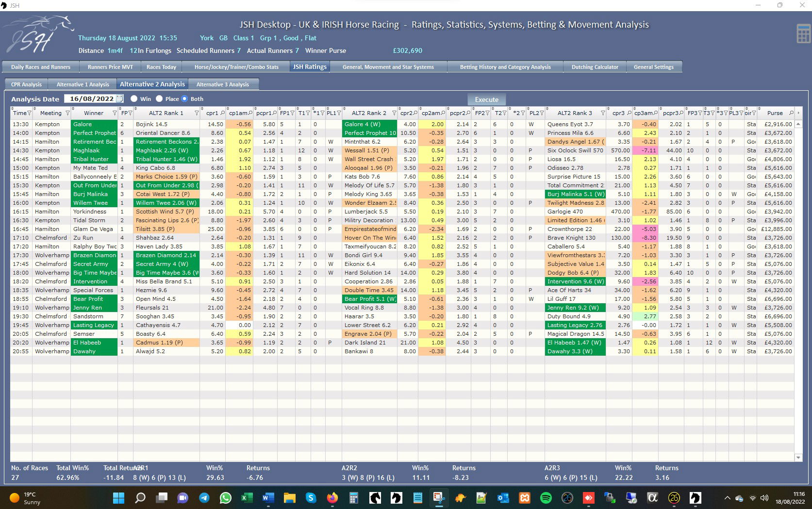The image size is (812, 509).
Task: Open the calendar picker beside Analysis Date
Action: (119, 99)
